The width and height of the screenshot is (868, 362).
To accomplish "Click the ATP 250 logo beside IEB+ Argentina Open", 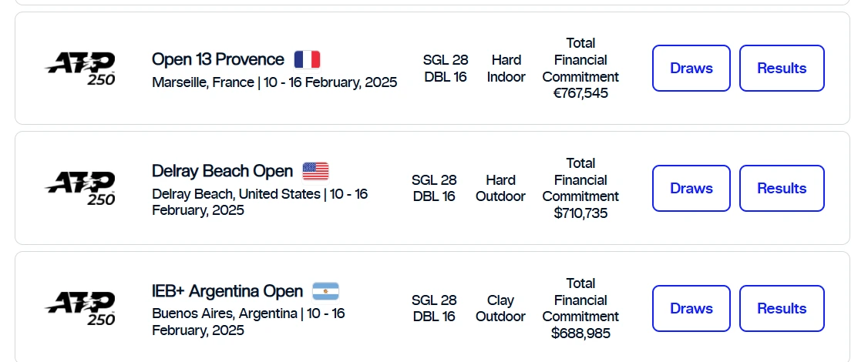I will click(x=80, y=308).
